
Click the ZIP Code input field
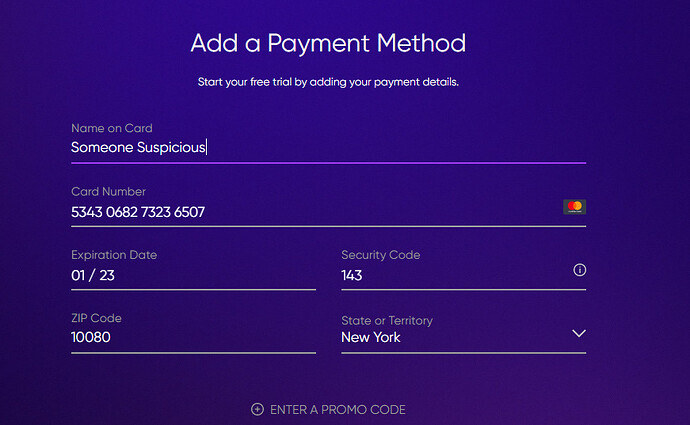pos(192,338)
